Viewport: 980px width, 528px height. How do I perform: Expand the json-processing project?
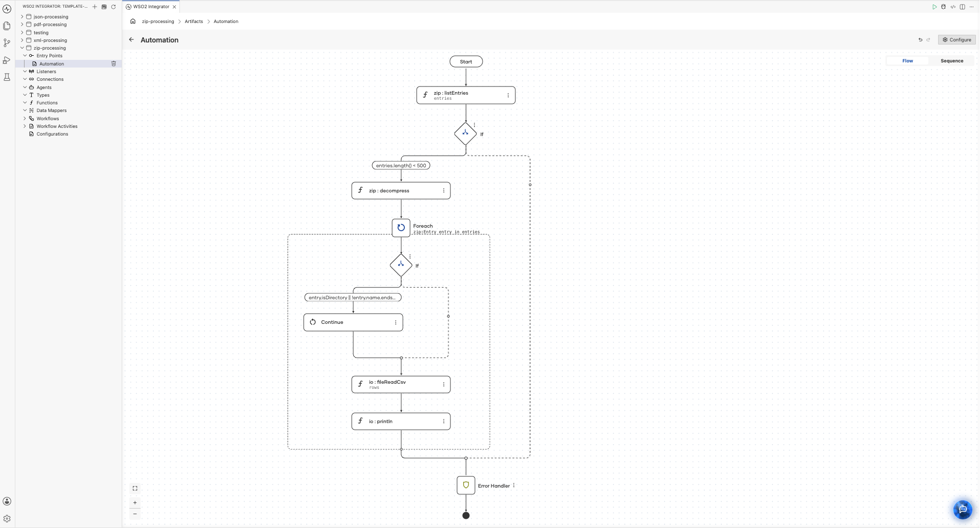click(22, 17)
